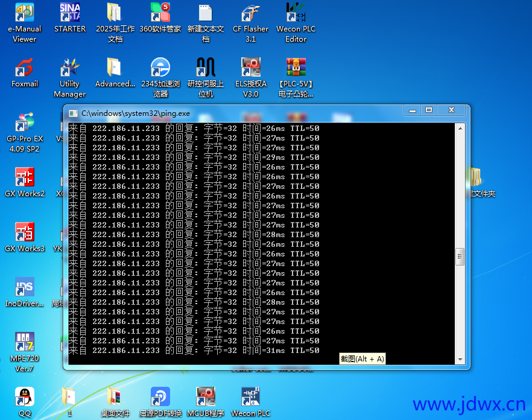Open 研控伺服上位机 shortcut
The height and width of the screenshot is (420, 532).
click(206, 78)
